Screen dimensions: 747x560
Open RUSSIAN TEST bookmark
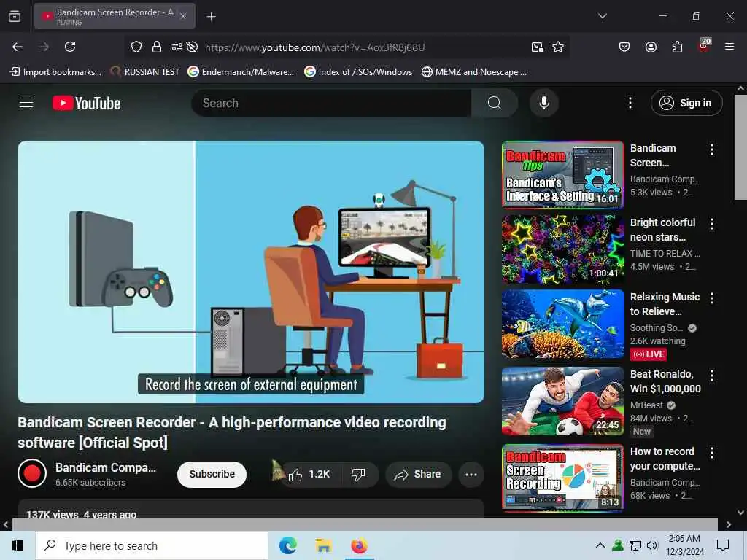(144, 72)
